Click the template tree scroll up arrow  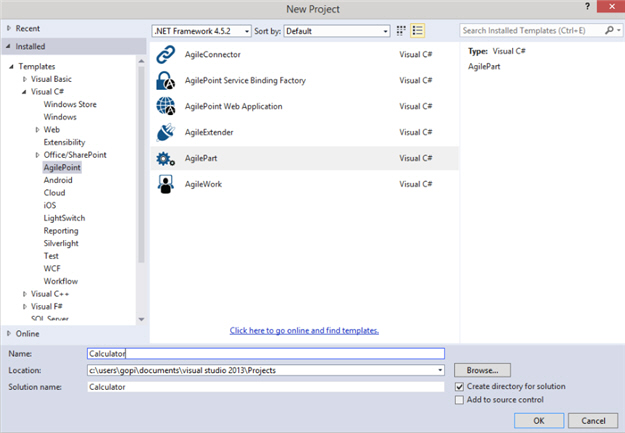click(141, 61)
